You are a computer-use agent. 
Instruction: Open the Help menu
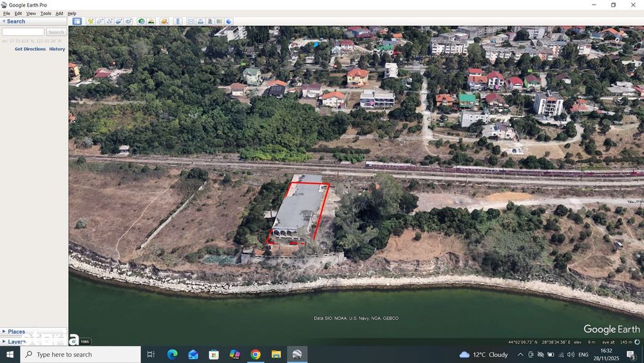coord(72,14)
